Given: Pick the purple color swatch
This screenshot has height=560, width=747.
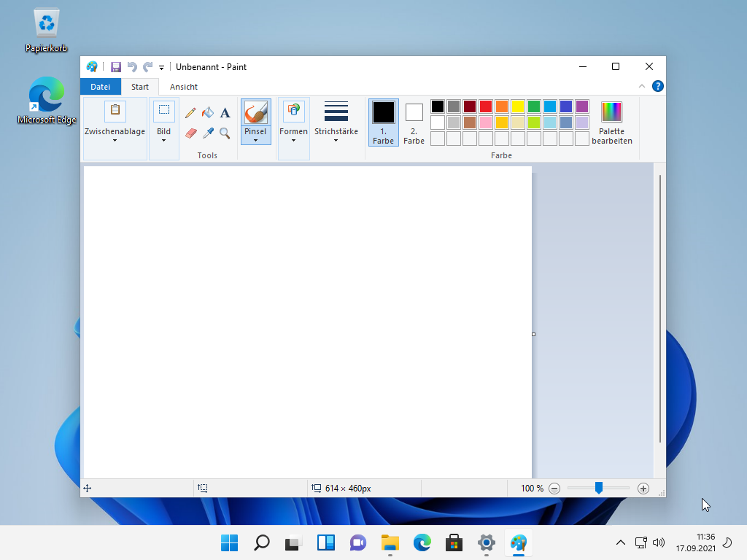Looking at the screenshot, I should click(x=582, y=106).
